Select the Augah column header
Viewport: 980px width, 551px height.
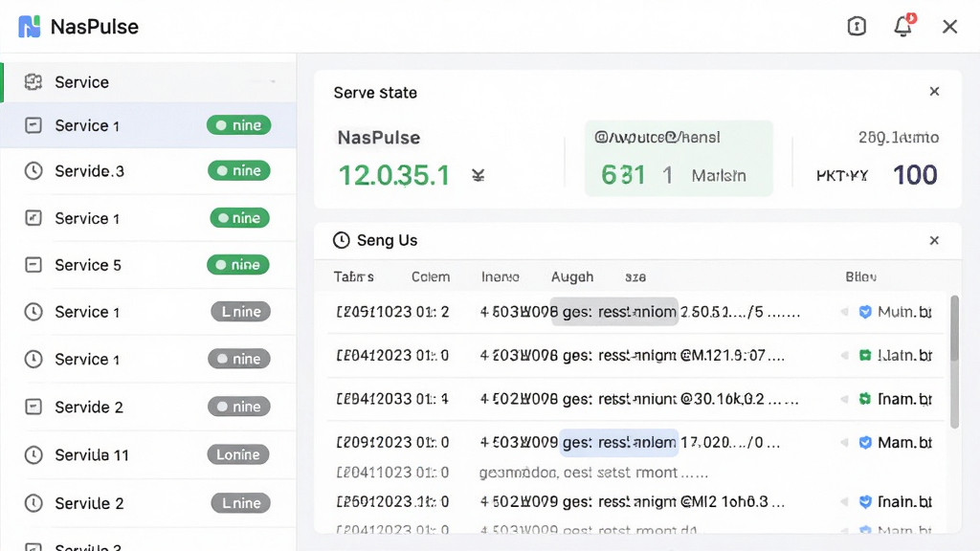572,276
